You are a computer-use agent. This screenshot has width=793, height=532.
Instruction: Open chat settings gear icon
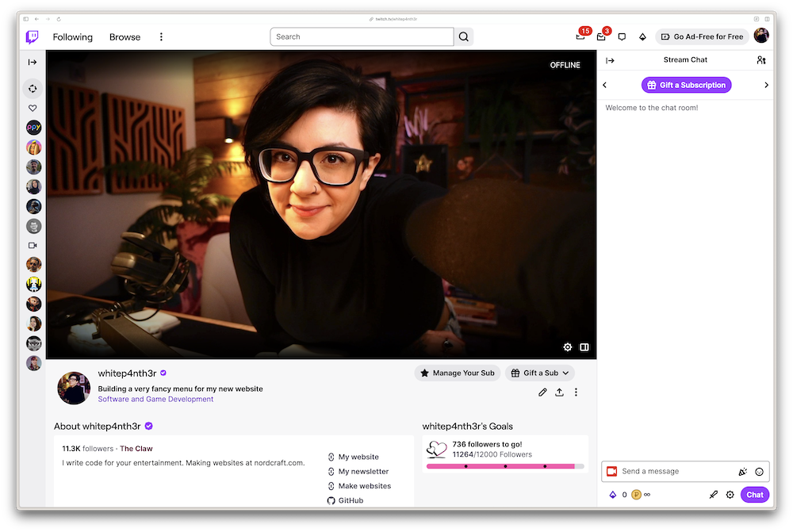pos(730,494)
